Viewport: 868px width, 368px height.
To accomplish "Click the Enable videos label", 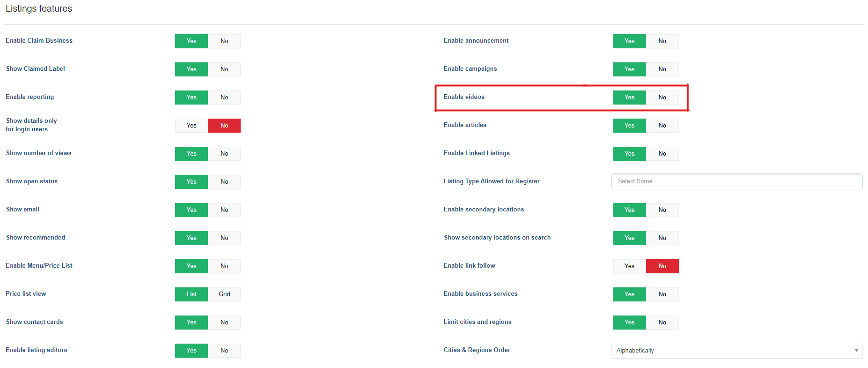I will coord(464,97).
